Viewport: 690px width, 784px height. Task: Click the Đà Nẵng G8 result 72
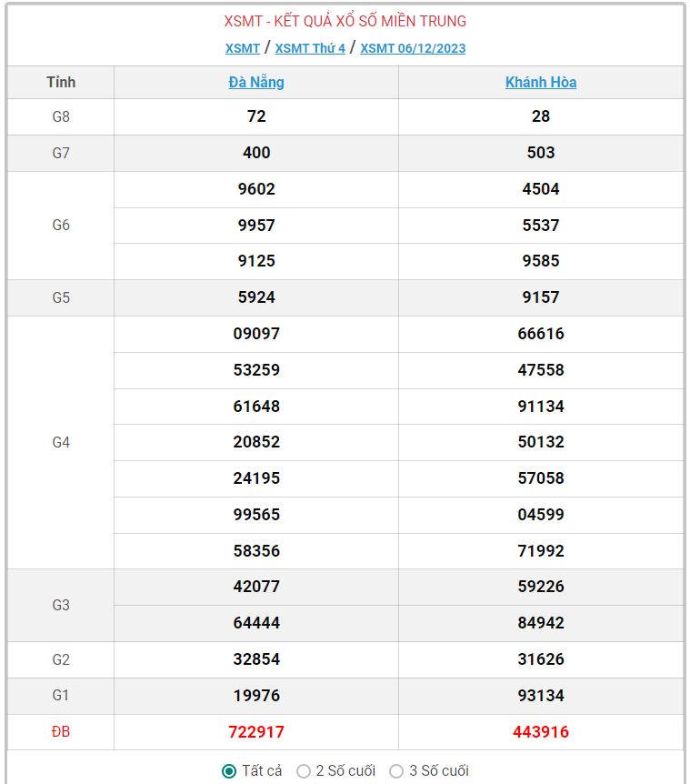tap(256, 116)
